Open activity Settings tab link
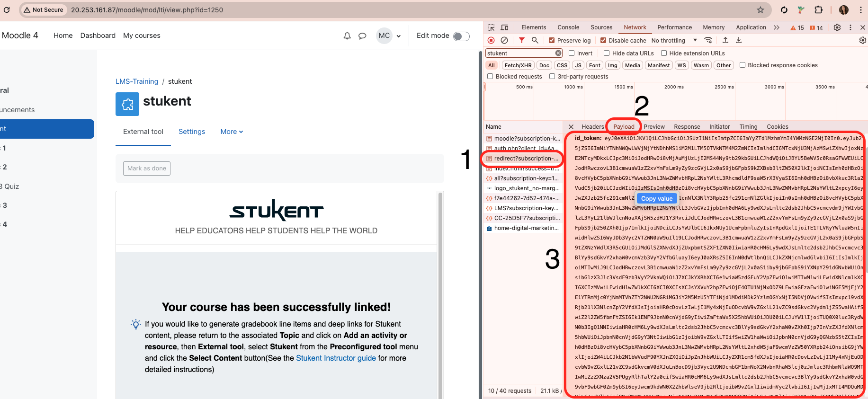The width and height of the screenshot is (868, 399). click(192, 132)
